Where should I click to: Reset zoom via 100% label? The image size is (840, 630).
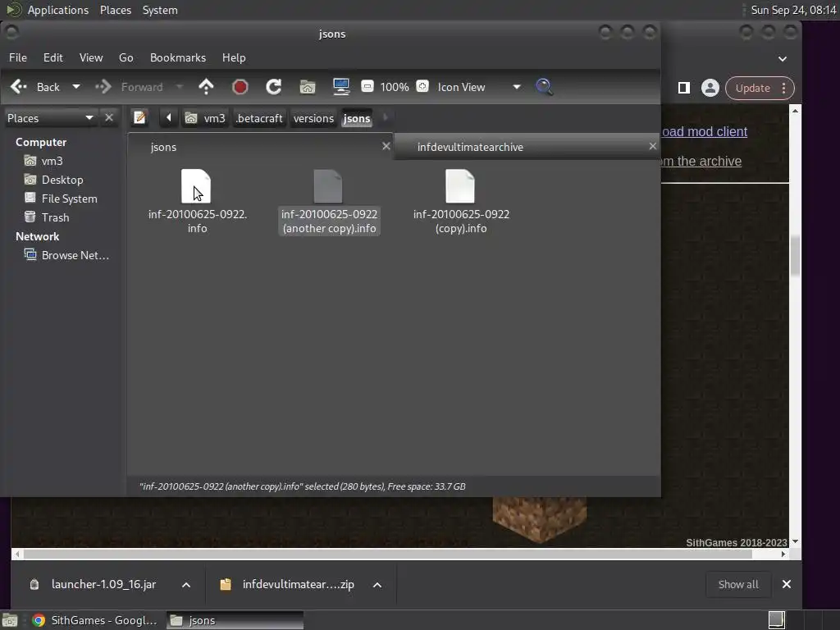click(x=395, y=87)
